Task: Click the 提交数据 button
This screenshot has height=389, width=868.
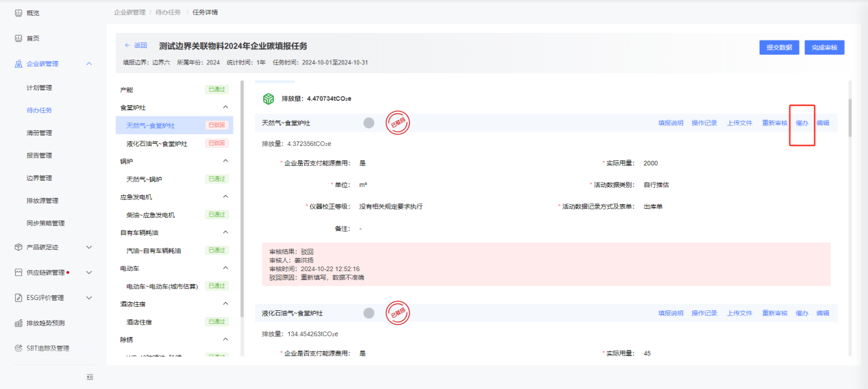Action: click(779, 47)
